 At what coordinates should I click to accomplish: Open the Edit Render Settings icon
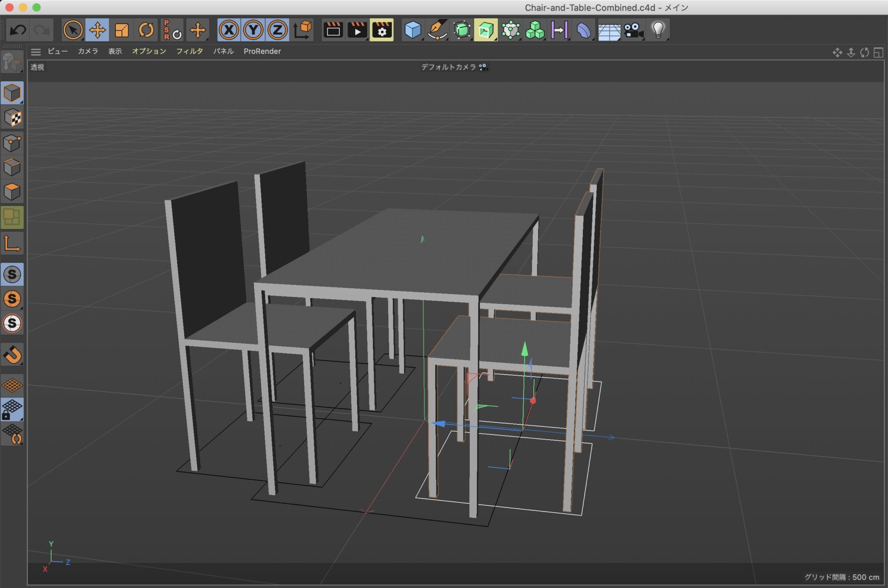[381, 30]
